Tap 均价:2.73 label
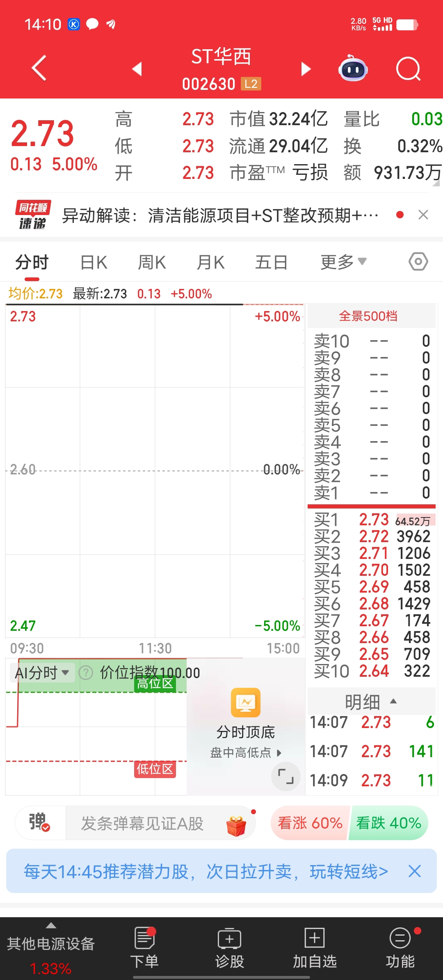 36,293
